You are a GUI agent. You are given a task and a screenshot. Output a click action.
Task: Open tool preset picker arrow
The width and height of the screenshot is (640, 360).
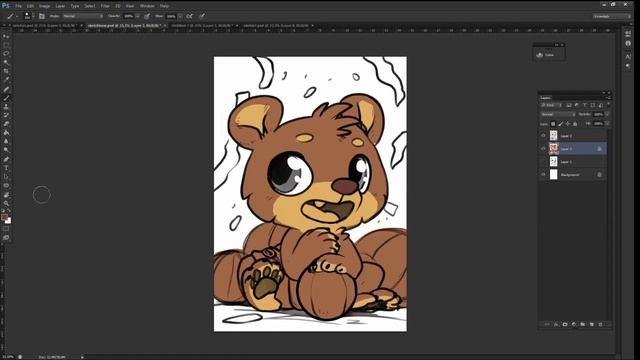click(17, 16)
